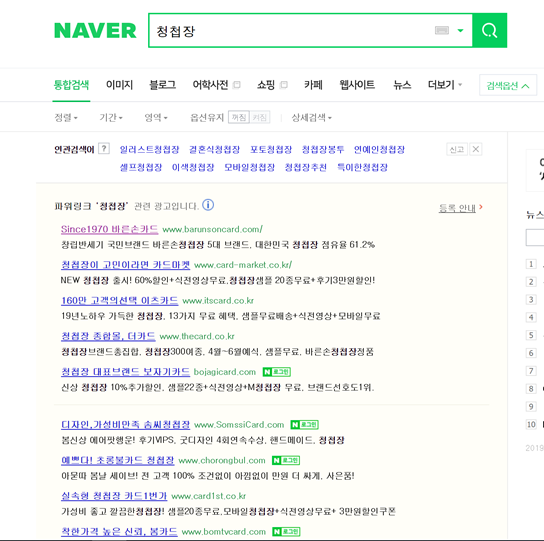Open the on-screen keyboard icon in search box
Image resolution: width=544 pixels, height=541 pixels.
point(442,31)
